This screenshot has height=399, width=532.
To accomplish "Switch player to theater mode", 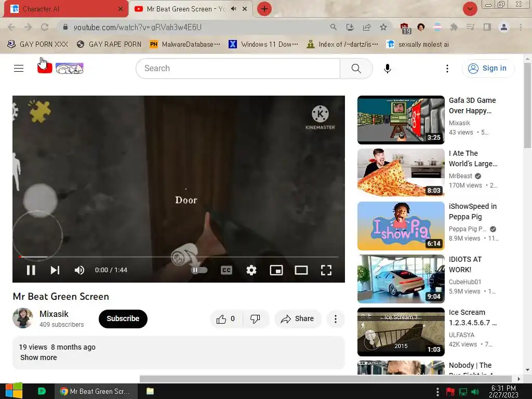I will 301,270.
